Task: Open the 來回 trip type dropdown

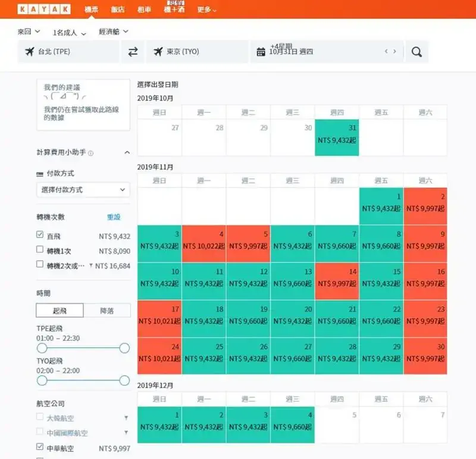Action: (29, 32)
